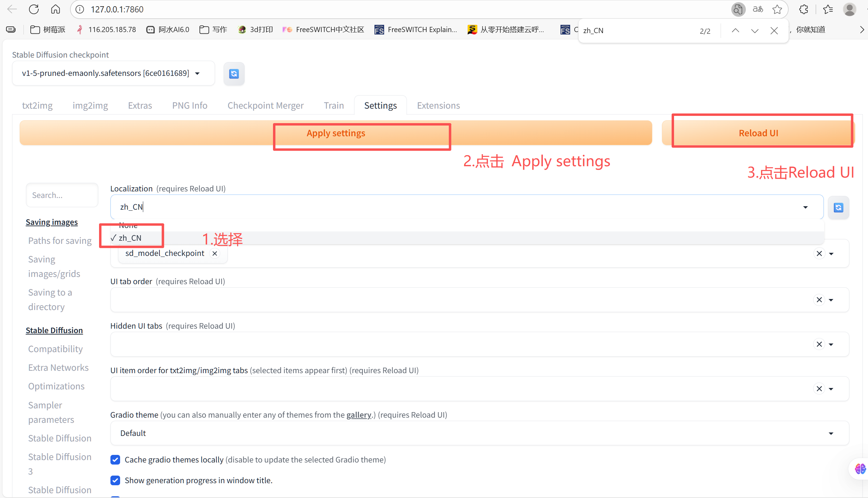Open the txt2img tab
The width and height of the screenshot is (868, 498).
(37, 106)
